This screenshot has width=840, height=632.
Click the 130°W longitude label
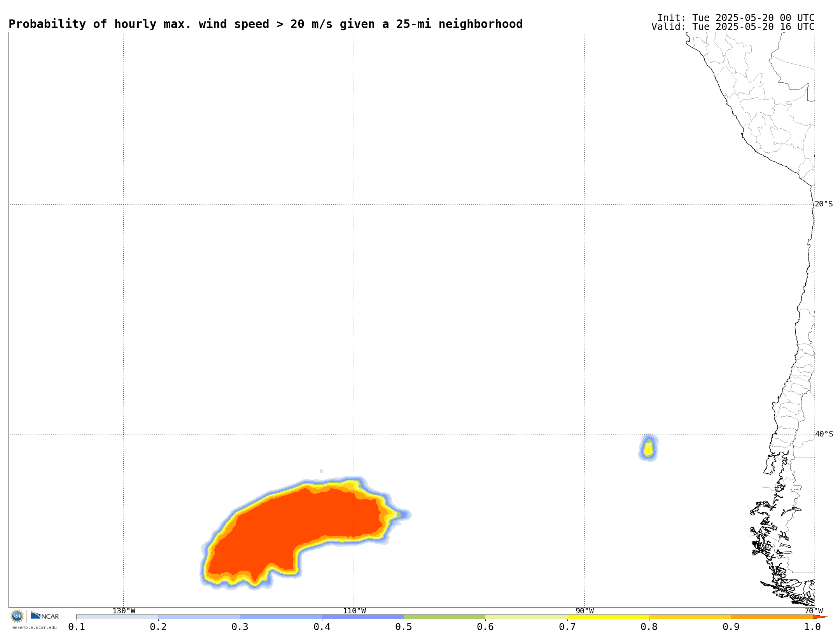124,611
